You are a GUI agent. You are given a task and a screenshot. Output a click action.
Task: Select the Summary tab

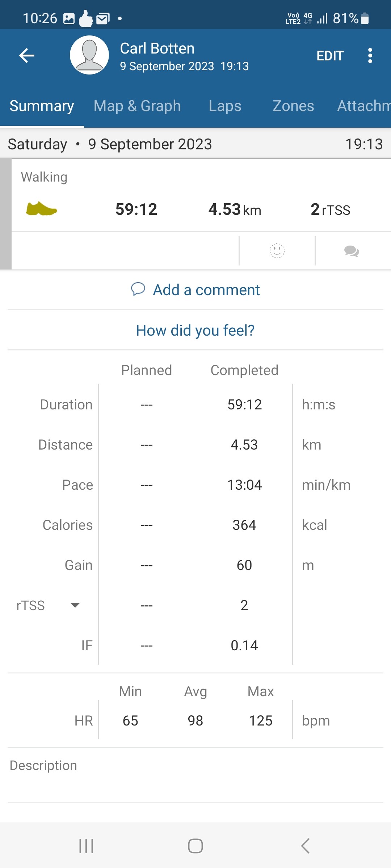tap(42, 106)
